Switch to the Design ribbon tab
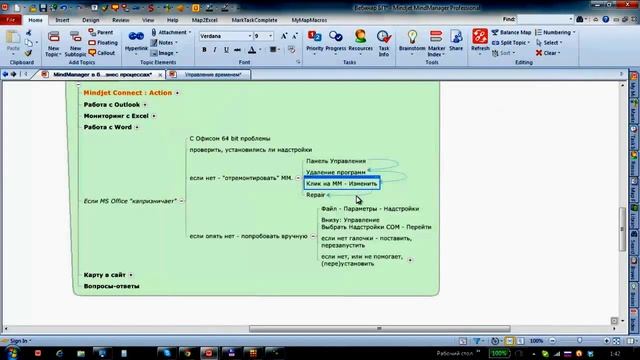 [91, 20]
